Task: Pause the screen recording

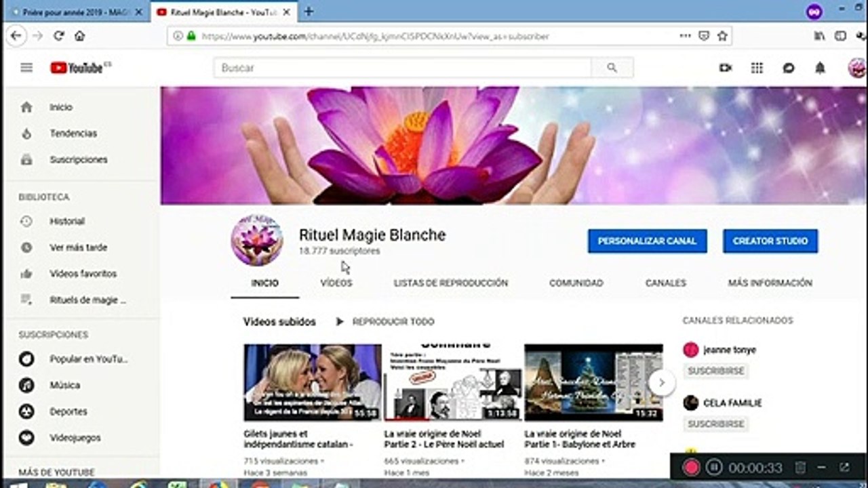Action: [x=713, y=467]
